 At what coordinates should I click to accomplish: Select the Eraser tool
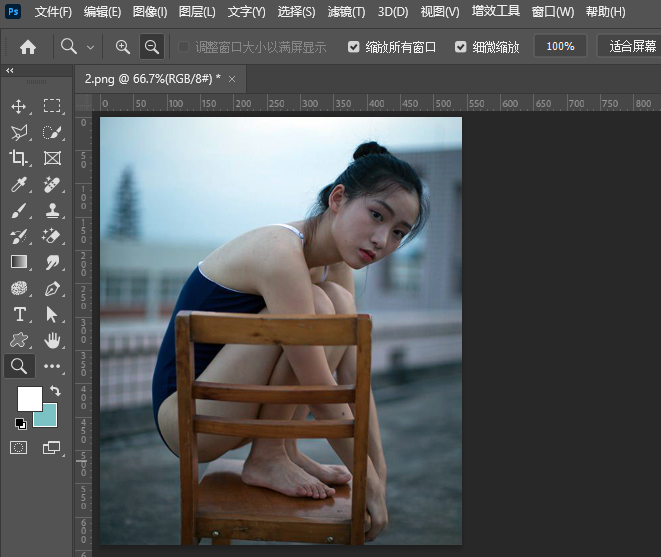click(52, 236)
